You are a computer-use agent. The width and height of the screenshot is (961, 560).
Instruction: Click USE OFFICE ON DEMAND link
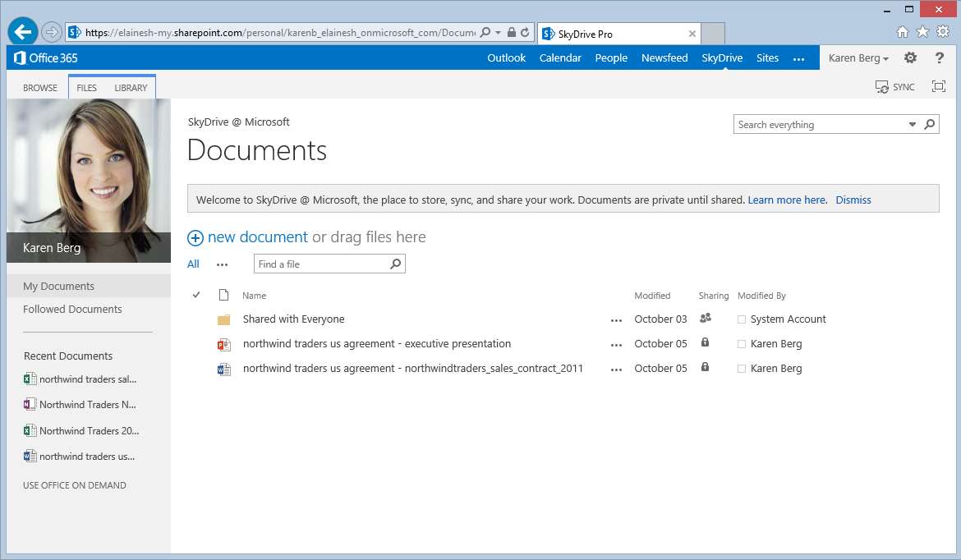pos(75,485)
